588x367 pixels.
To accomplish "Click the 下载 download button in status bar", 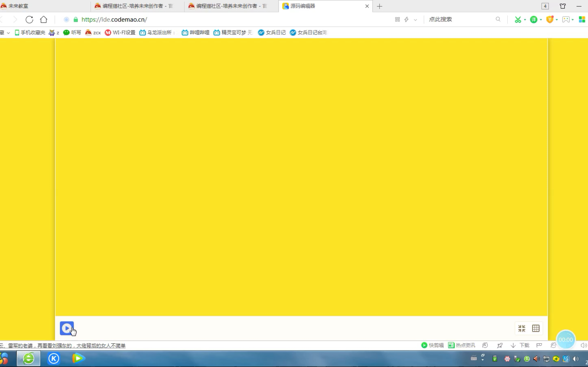I will (x=521, y=345).
